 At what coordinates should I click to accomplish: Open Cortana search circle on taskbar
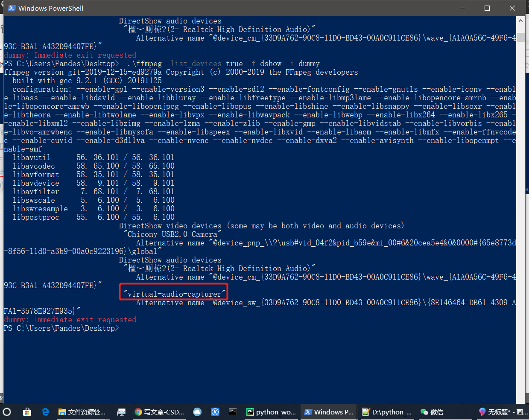(x=7, y=412)
